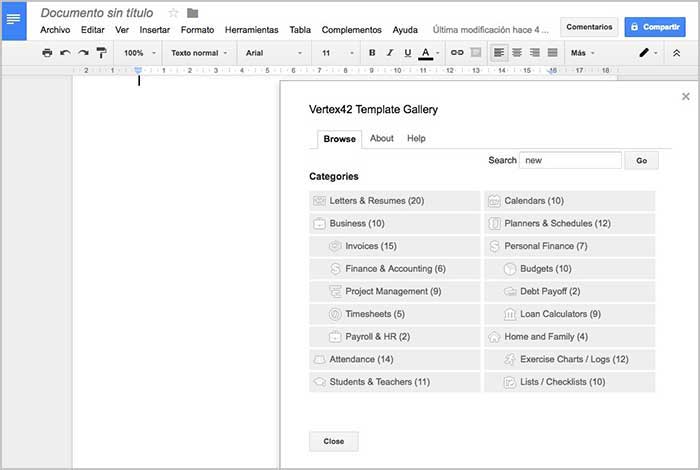Open the Ayuda menu
This screenshot has height=470, width=700.
(x=405, y=30)
